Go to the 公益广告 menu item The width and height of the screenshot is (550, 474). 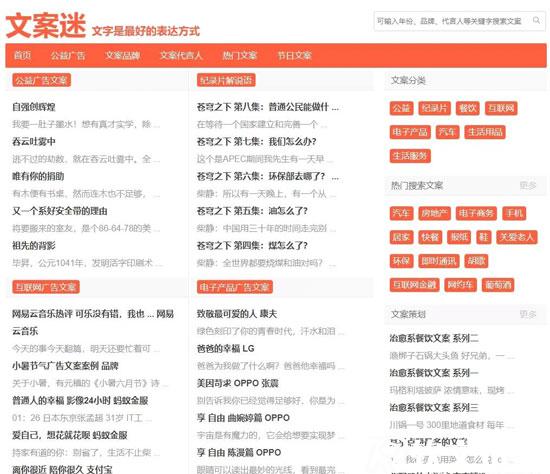coord(68,55)
